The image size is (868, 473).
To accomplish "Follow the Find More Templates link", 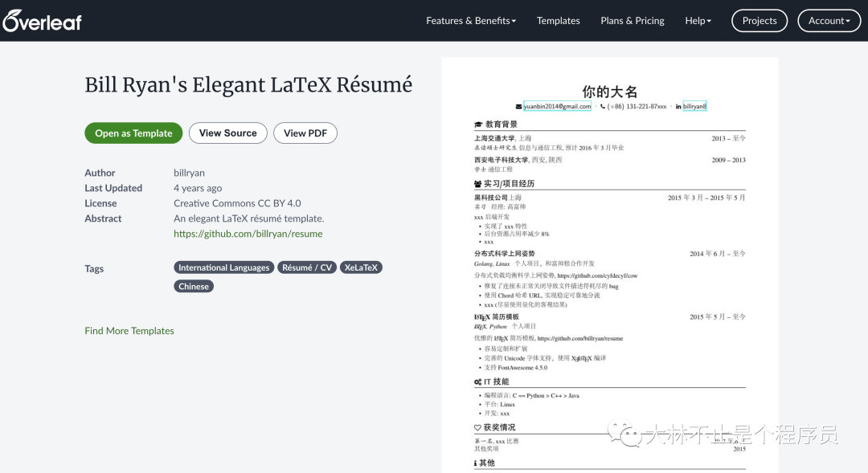I will point(129,330).
